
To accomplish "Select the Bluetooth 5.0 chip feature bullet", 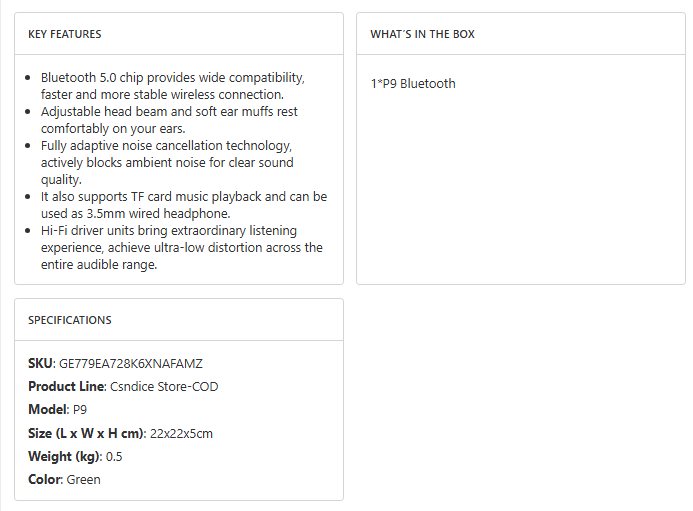I will [172, 86].
